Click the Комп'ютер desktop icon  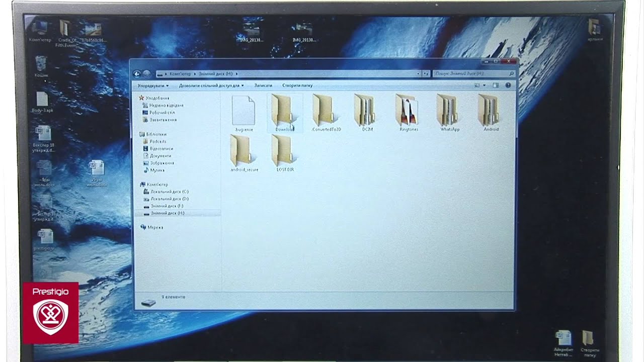(40, 30)
